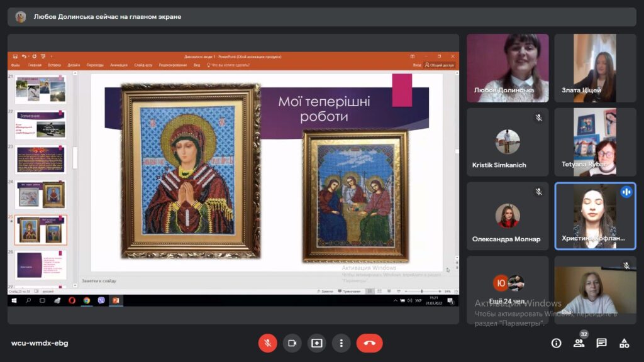
Task: Hang up with the red end call button
Action: 370,343
